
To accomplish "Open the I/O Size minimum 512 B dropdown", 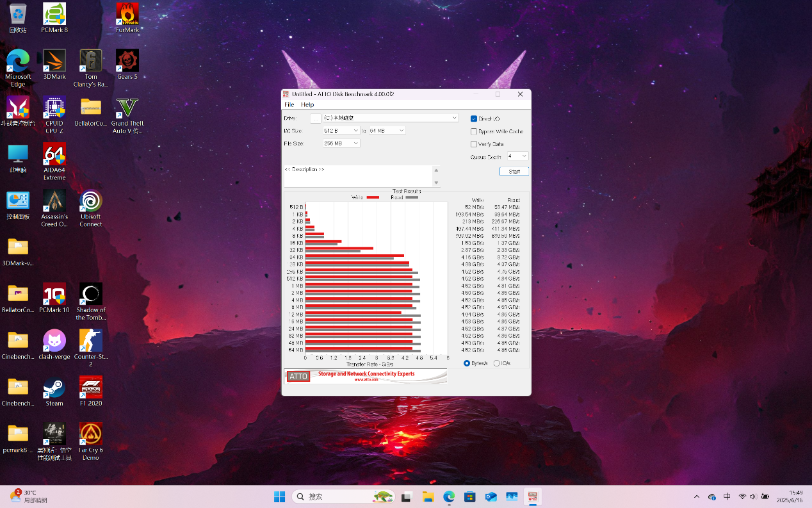I will pyautogui.click(x=341, y=130).
